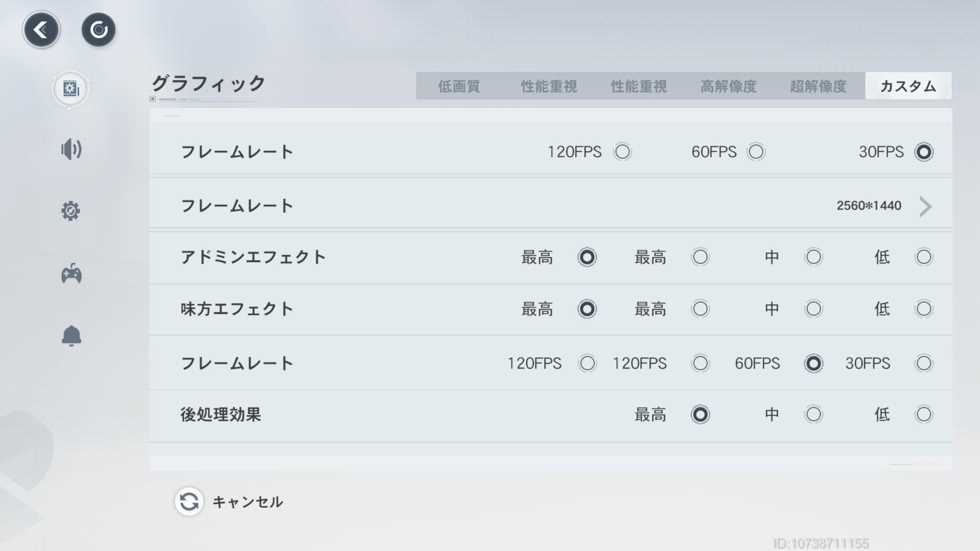980x551 pixels.
Task: Open the general settings gear icon
Action: coord(71,211)
